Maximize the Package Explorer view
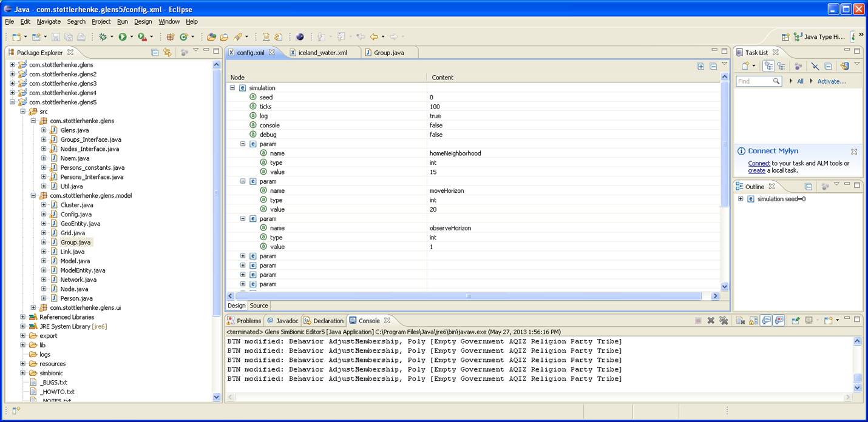The width and height of the screenshot is (868, 422). [216, 51]
